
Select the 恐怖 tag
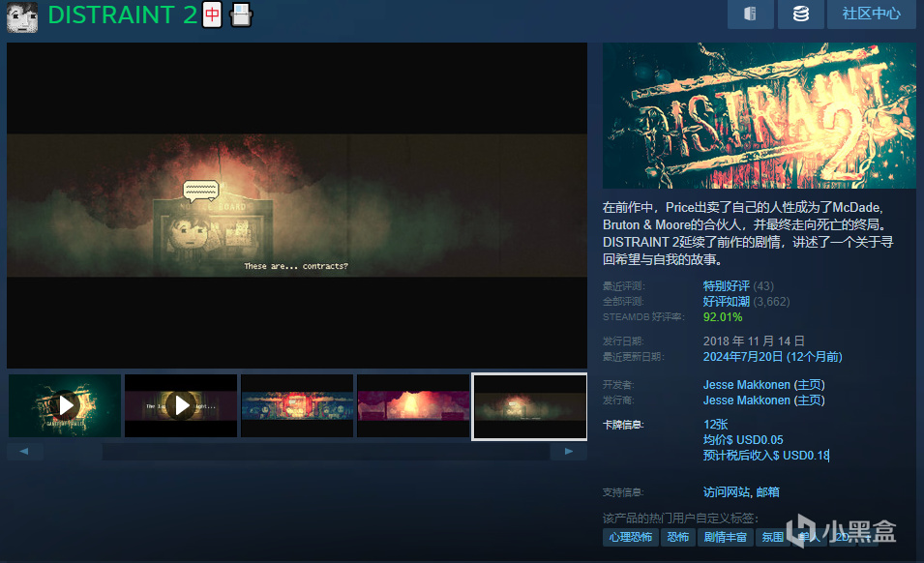pyautogui.click(x=677, y=537)
